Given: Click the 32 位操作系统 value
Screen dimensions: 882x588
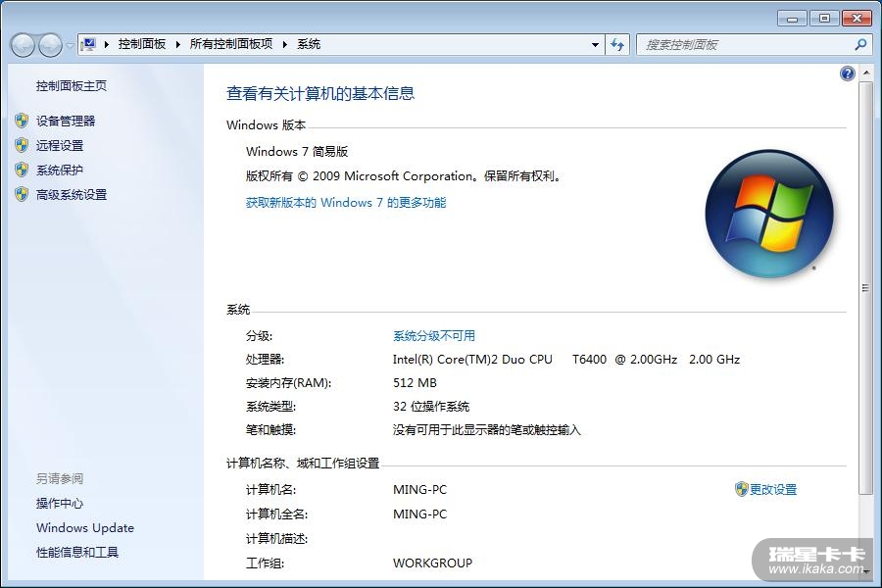Looking at the screenshot, I should point(431,407).
